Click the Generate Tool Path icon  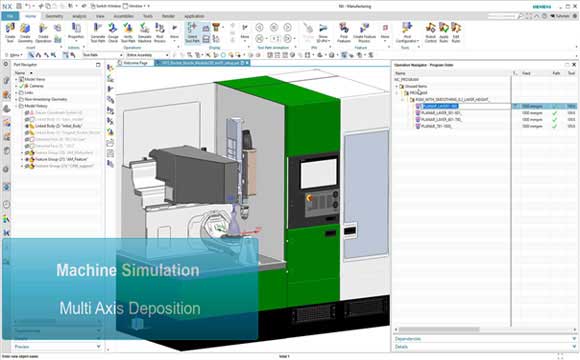point(98,32)
